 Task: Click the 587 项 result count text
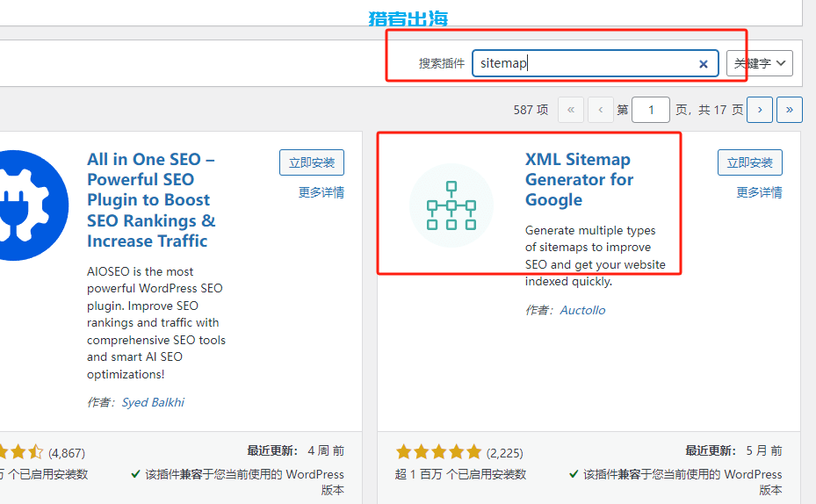pos(531,110)
